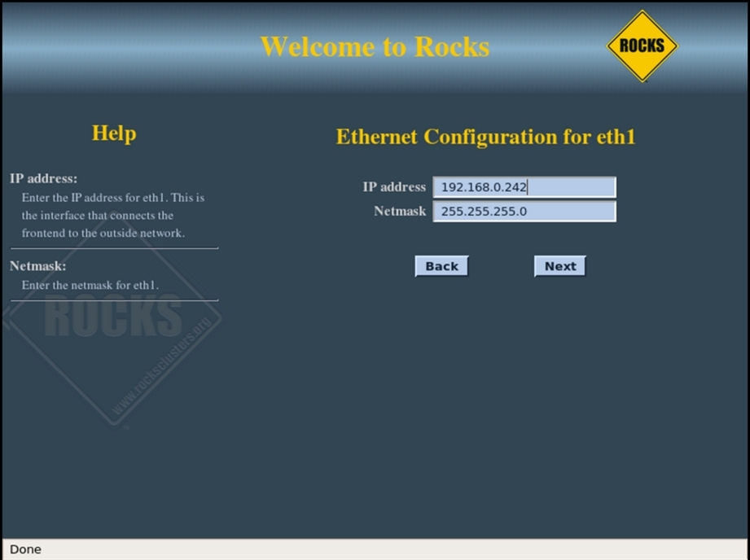Go back with the Back button
750x560 pixels.
[441, 266]
